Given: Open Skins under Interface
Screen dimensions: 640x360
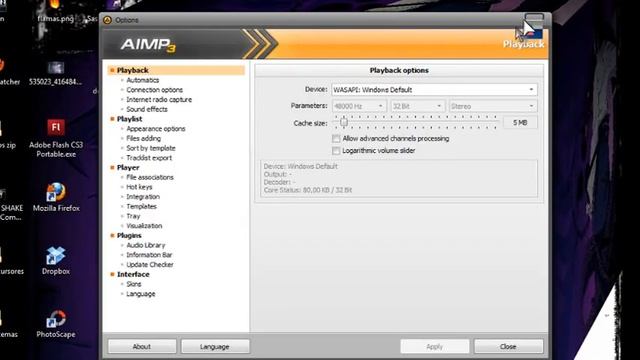Looking at the screenshot, I should 133,284.
